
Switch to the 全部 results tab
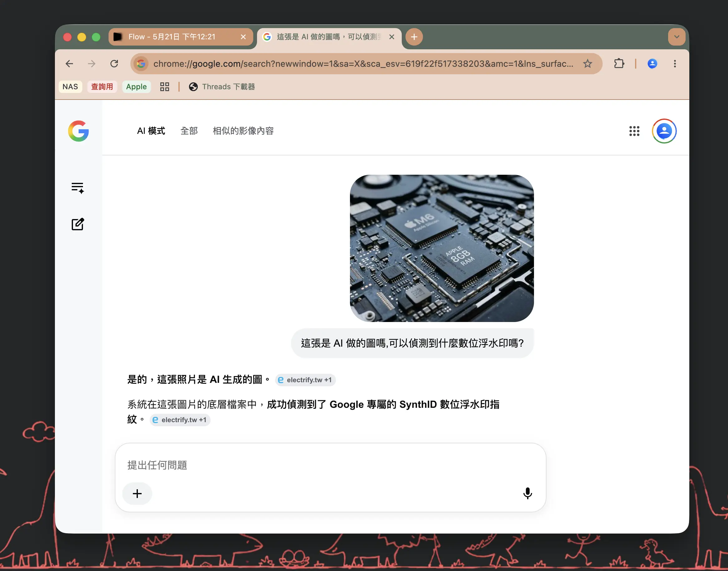(189, 131)
